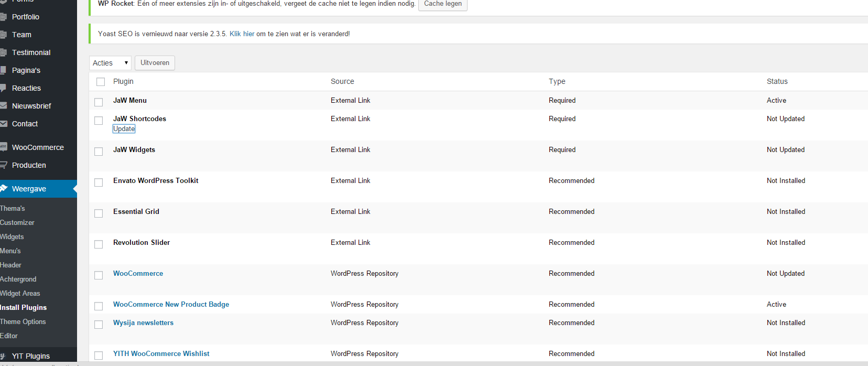This screenshot has width=868, height=366.
Task: Check the Essential Grid row checkbox
Action: (99, 213)
